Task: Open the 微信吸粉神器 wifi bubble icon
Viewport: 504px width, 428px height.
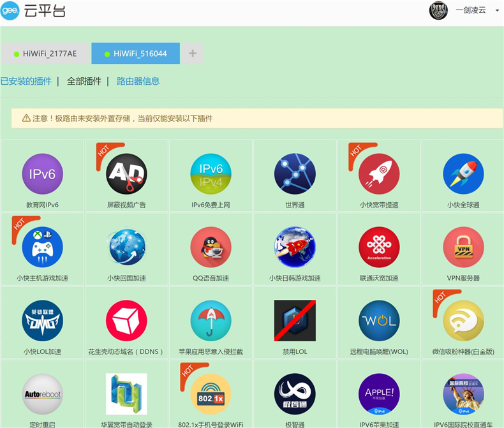Action: click(463, 321)
